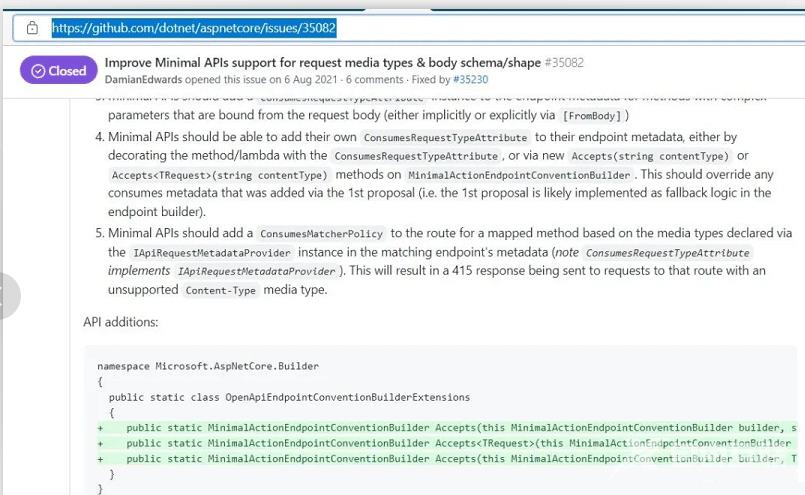This screenshot has width=805, height=495.
Task: Click the MinimalActionEndpointConventionBuilder inline code in item 4
Action: (x=518, y=175)
